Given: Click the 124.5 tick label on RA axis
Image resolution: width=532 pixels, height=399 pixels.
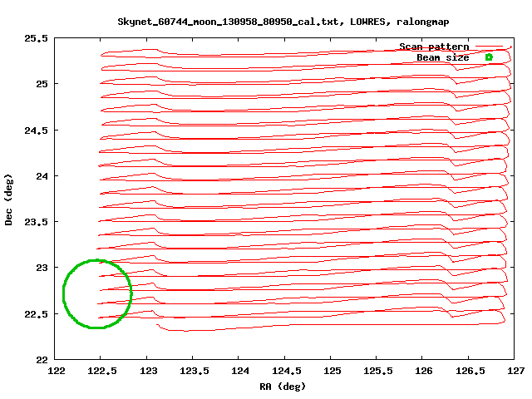Looking at the screenshot, I should click(286, 371).
